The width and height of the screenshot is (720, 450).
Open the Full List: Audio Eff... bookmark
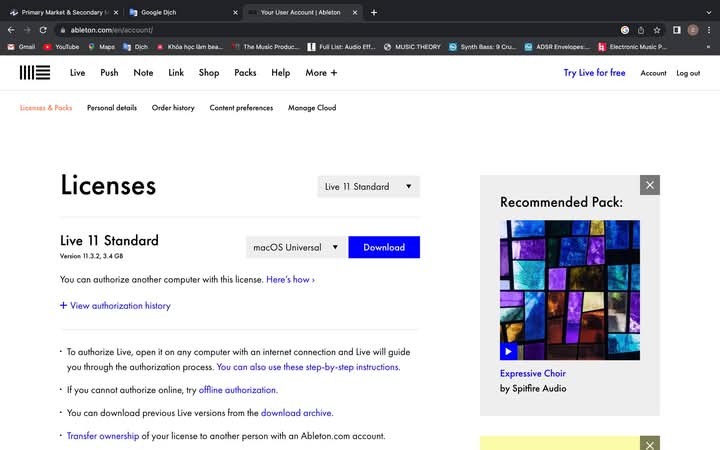(x=342, y=47)
